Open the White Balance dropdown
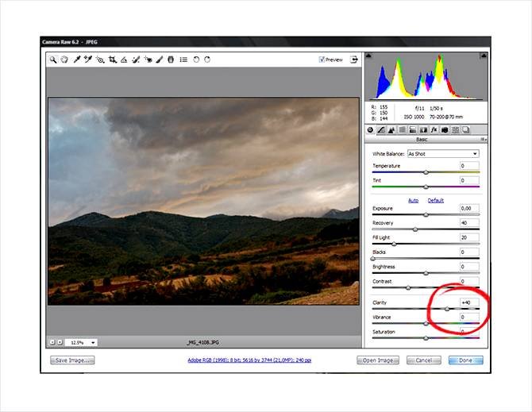 442,153
